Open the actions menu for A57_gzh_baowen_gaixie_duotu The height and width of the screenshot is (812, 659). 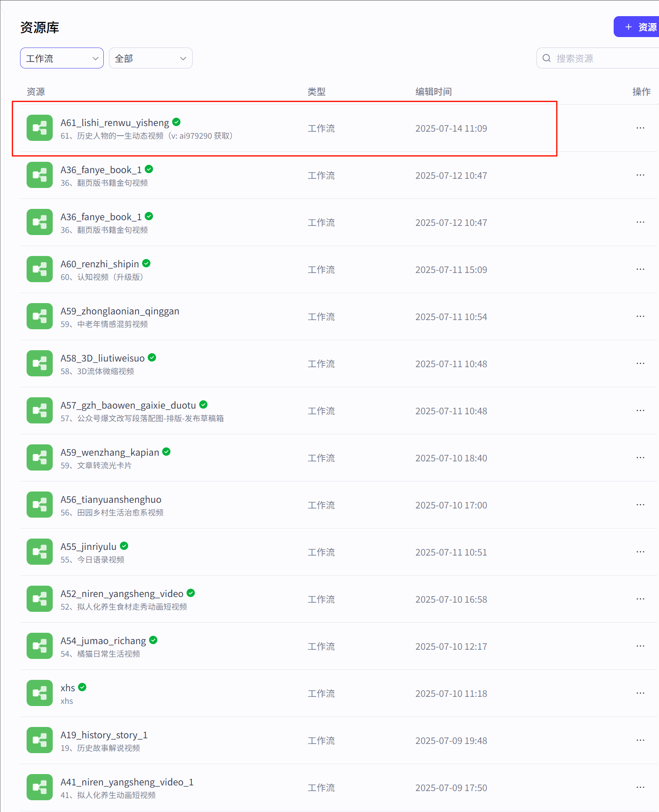coord(640,410)
